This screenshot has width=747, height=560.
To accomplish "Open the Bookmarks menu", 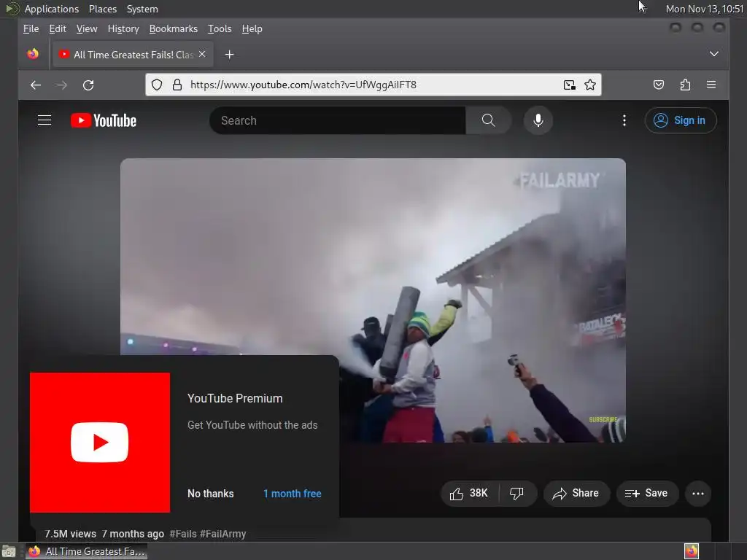I will pyautogui.click(x=174, y=29).
